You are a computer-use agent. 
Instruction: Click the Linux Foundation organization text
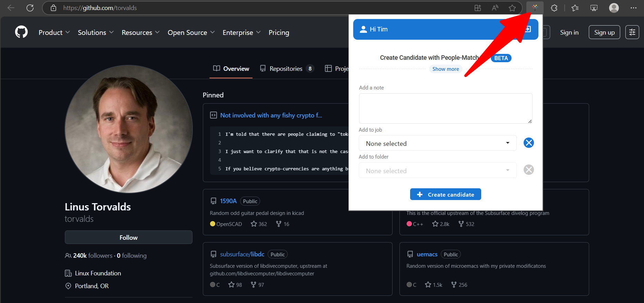click(98, 273)
